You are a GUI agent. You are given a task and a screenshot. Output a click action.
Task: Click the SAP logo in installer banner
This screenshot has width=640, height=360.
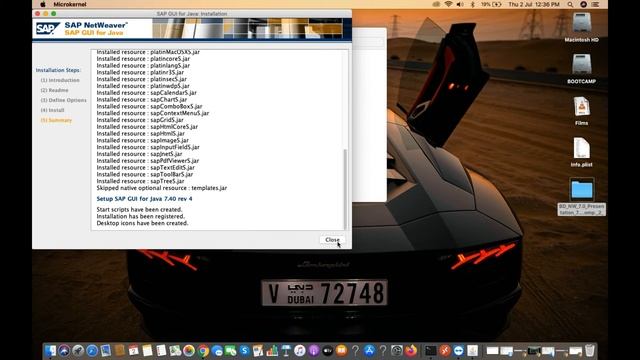click(x=47, y=29)
